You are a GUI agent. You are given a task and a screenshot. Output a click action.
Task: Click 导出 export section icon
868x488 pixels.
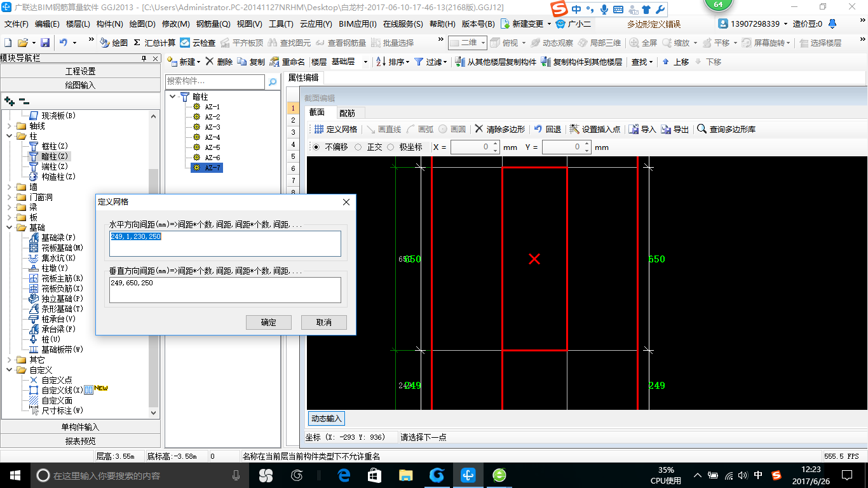coord(675,129)
